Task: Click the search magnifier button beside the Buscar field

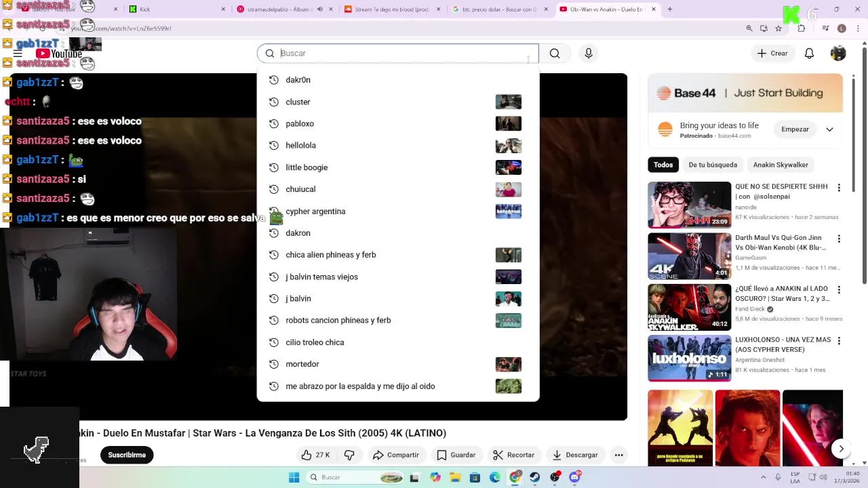Action: [555, 54]
